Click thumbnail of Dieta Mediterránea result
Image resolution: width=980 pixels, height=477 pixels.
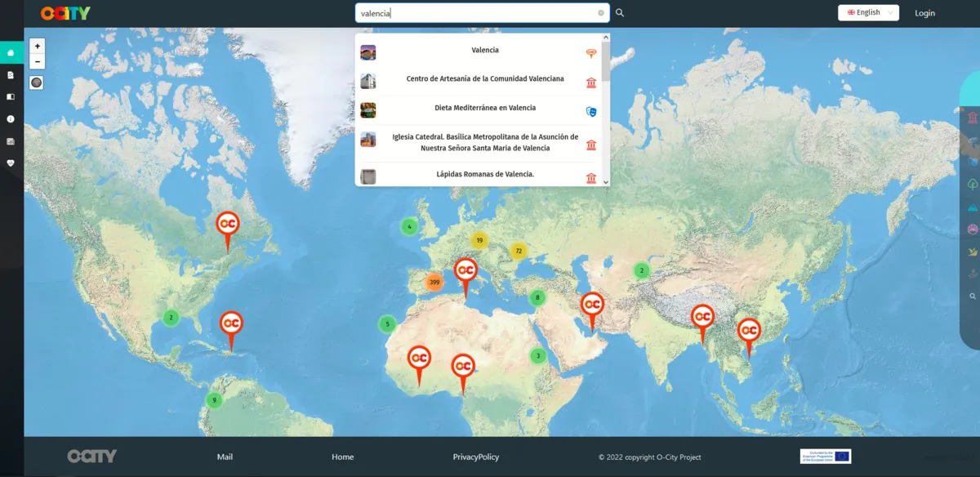tap(368, 110)
